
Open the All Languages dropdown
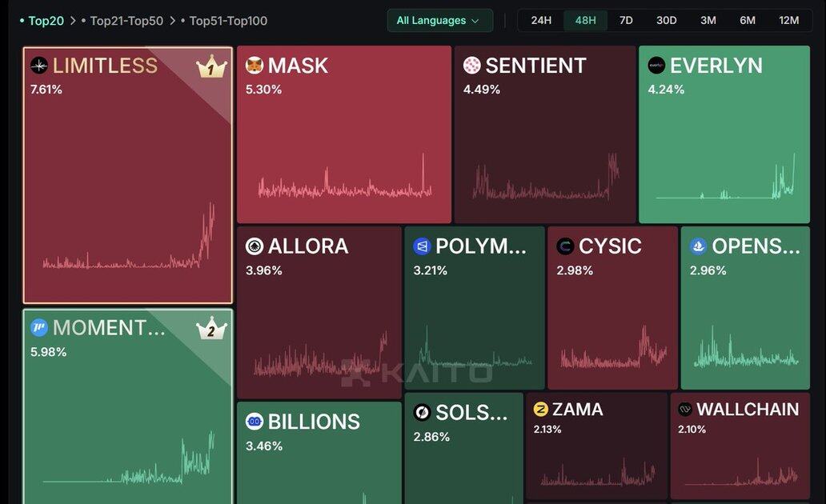pyautogui.click(x=439, y=21)
